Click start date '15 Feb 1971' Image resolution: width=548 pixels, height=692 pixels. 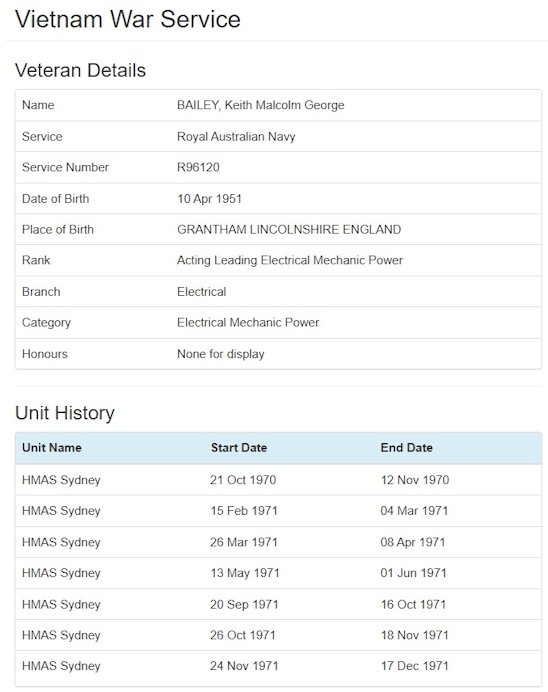tap(244, 511)
